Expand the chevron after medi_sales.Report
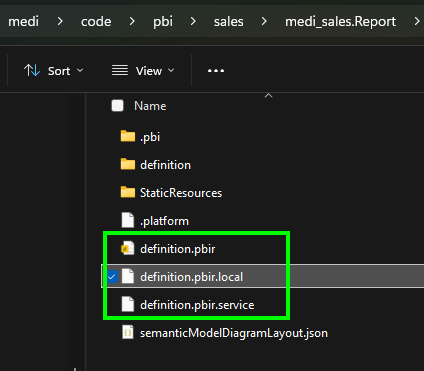The height and width of the screenshot is (371, 424). click(x=417, y=22)
